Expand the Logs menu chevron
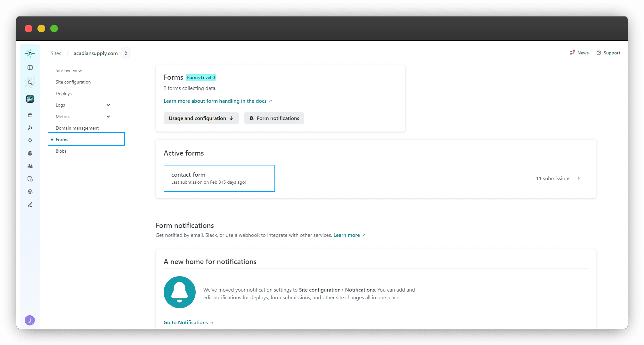Image resolution: width=644 pixels, height=345 pixels. (x=108, y=105)
